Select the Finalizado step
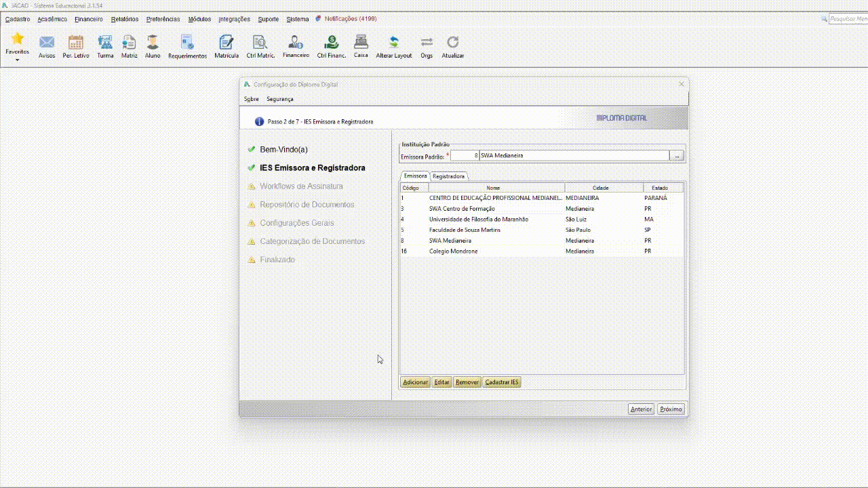 (277, 259)
